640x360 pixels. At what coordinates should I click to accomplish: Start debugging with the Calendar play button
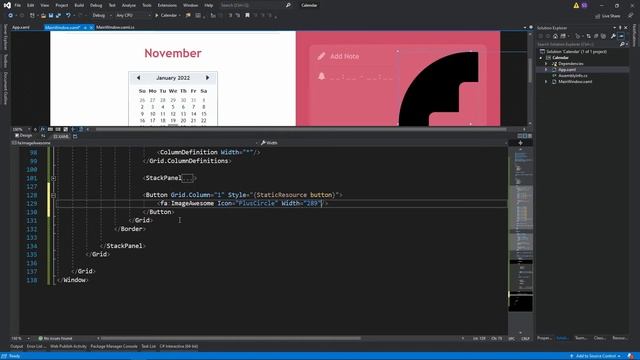[167, 16]
